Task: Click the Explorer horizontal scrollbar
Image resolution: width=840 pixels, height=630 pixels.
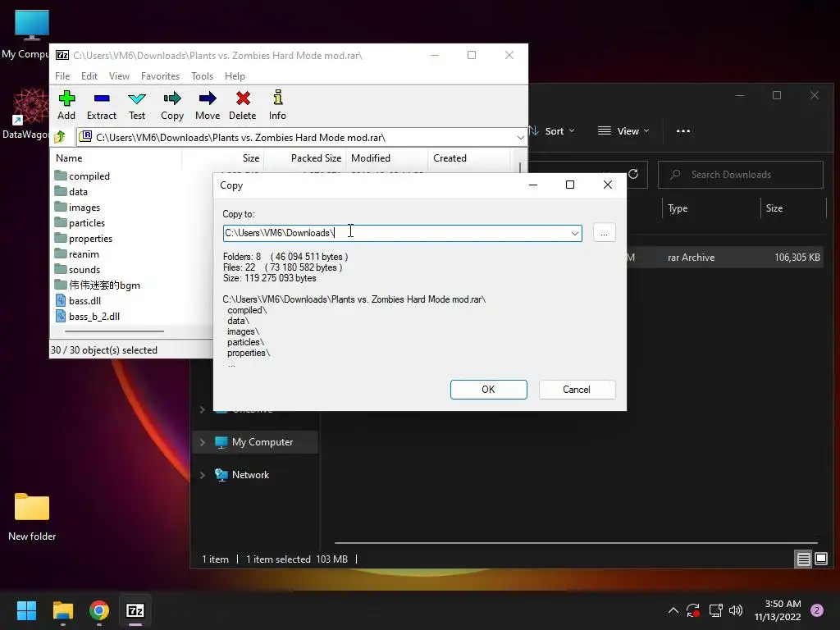Action: (x=576, y=543)
